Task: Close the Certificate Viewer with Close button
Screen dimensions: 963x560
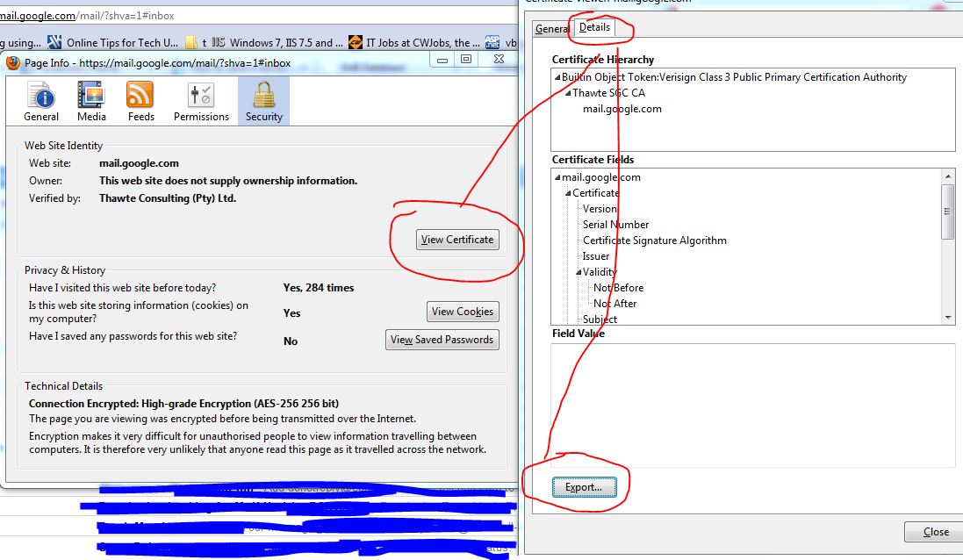Action: (935, 532)
